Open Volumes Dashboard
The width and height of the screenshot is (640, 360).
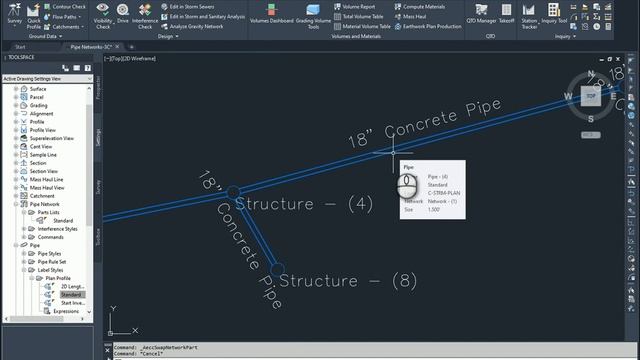click(x=271, y=13)
